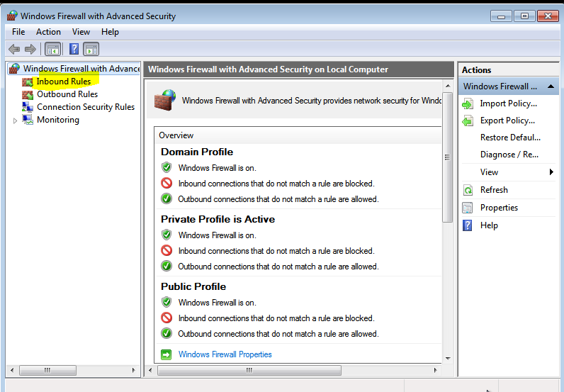Open the View menu in menu bar

point(81,32)
